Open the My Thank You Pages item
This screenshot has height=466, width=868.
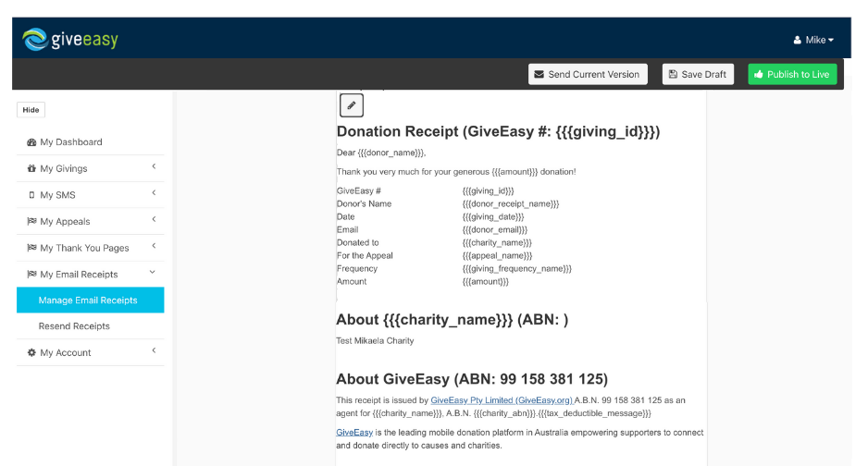tap(91, 248)
